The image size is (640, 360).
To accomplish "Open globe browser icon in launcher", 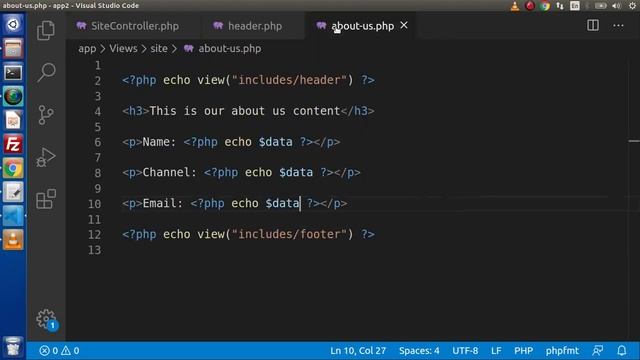I will point(13,97).
